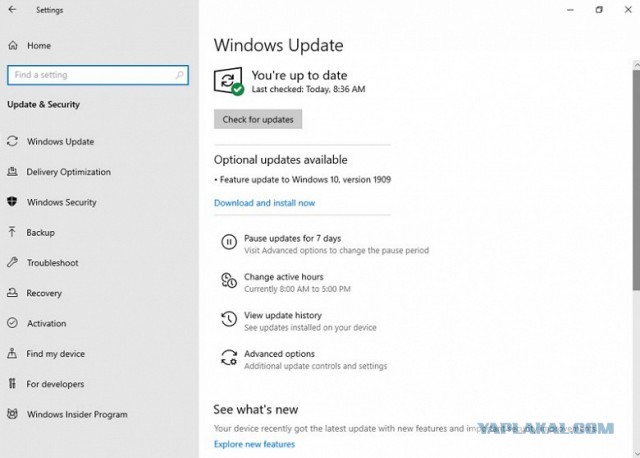Click the Recovery icon in sidebar
This screenshot has height=458, width=640.
[12, 293]
